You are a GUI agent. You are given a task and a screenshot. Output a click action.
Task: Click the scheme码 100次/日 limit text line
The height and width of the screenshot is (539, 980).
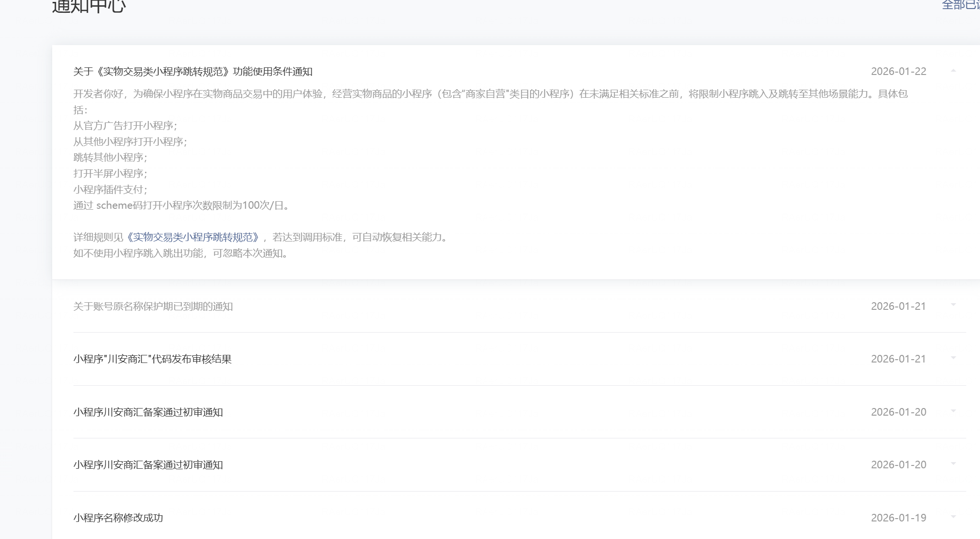tap(181, 205)
